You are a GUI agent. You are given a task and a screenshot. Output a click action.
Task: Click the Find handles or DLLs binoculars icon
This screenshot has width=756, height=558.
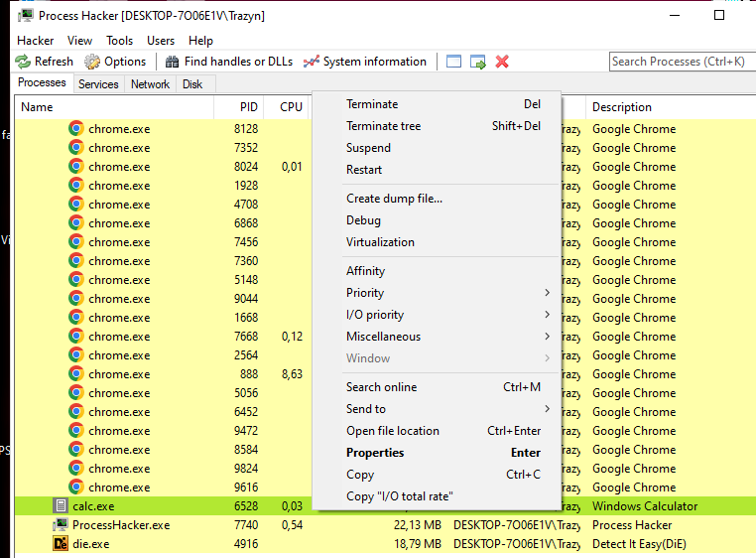click(x=171, y=62)
